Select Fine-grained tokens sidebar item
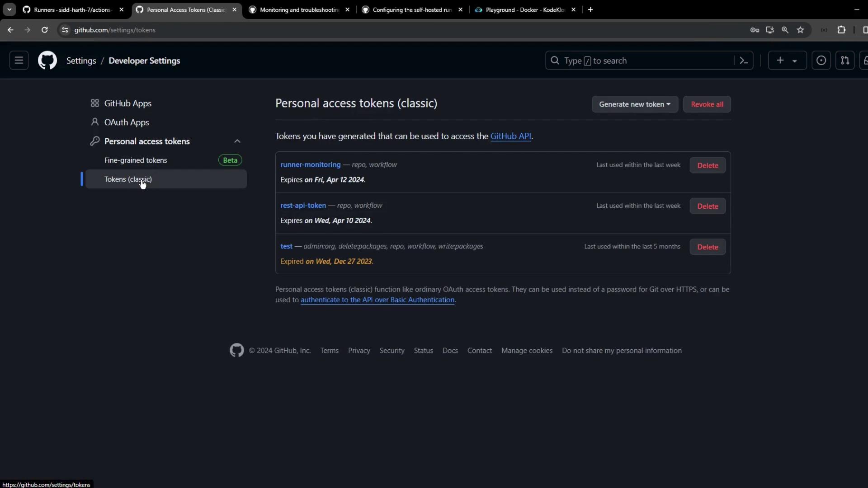Image resolution: width=868 pixels, height=488 pixels. pos(136,160)
